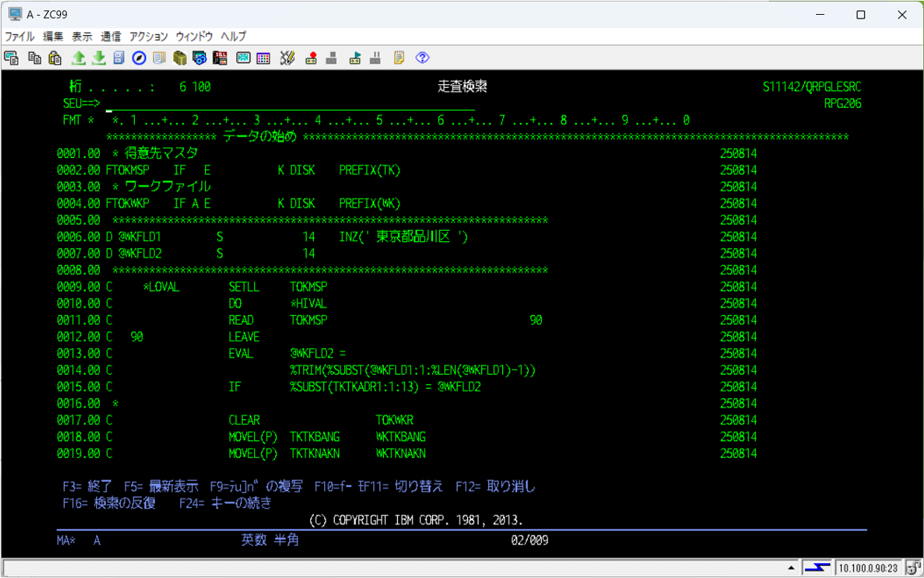
Task: Click the play macro icon
Action: click(355, 57)
